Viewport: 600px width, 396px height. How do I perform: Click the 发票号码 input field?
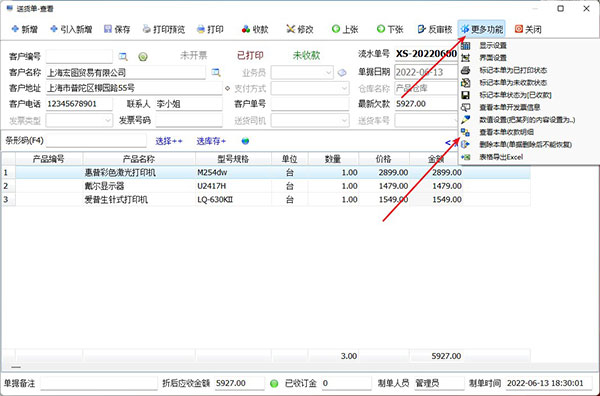189,121
